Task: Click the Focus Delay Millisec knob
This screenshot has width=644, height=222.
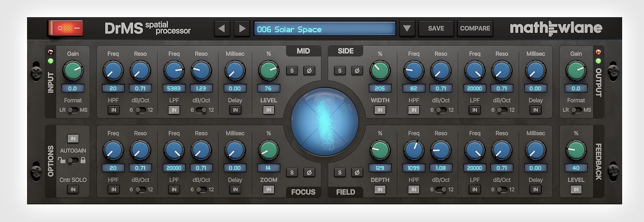Action: point(235,151)
